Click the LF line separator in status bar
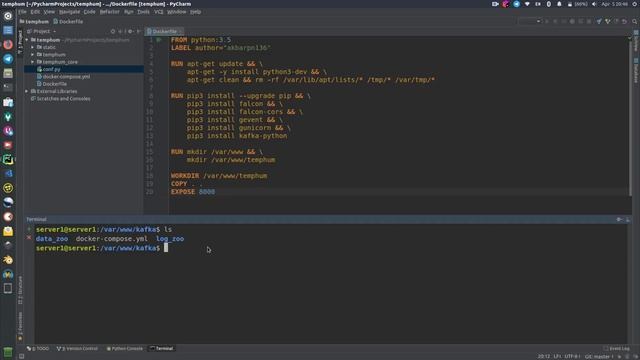The width and height of the screenshot is (640, 360). point(557,357)
